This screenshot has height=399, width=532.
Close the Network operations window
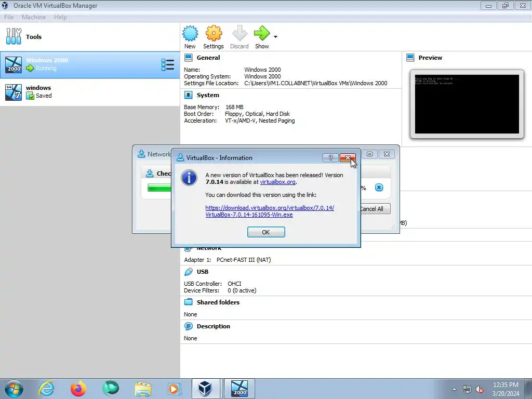387,154
